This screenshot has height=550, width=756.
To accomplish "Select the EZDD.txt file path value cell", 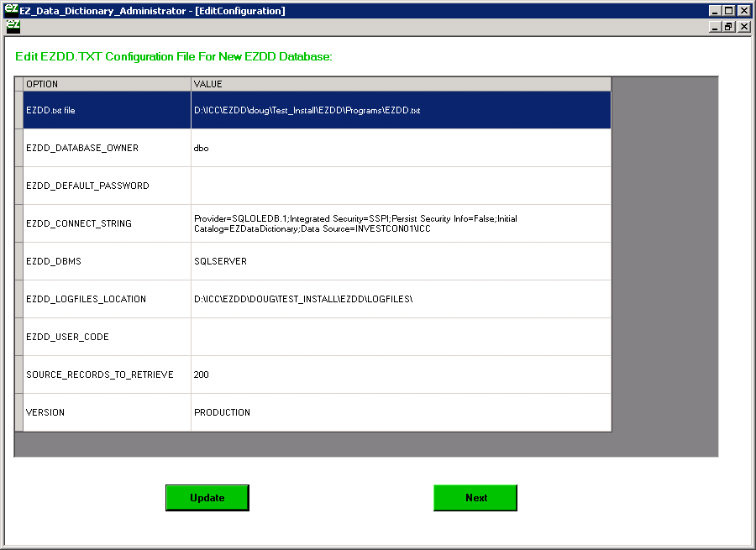I will tap(401, 110).
